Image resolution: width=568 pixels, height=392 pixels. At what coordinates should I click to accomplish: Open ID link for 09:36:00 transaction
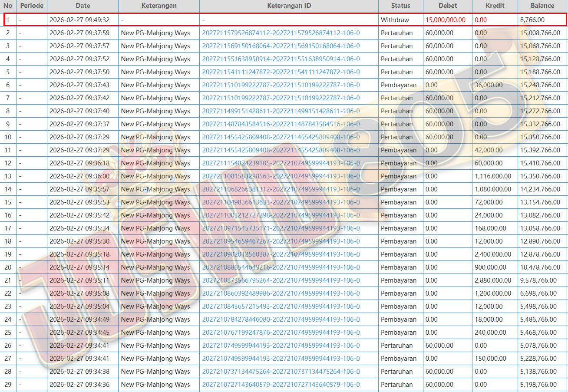coord(281,176)
